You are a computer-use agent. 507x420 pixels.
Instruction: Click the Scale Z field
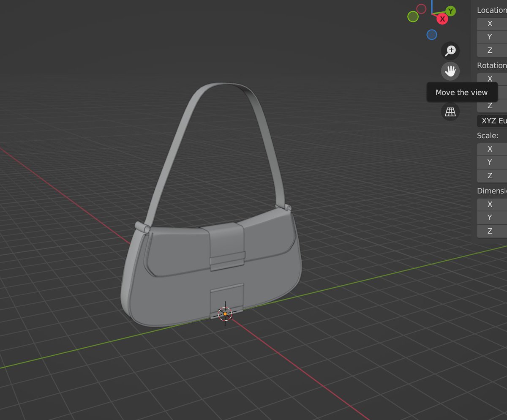pyautogui.click(x=492, y=175)
